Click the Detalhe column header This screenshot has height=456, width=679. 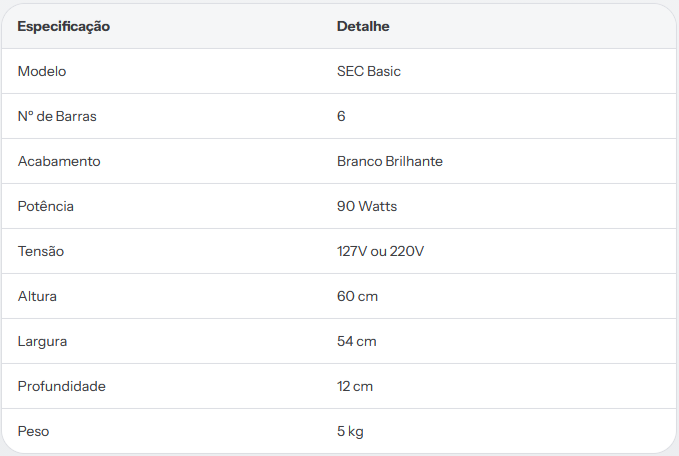(363, 26)
